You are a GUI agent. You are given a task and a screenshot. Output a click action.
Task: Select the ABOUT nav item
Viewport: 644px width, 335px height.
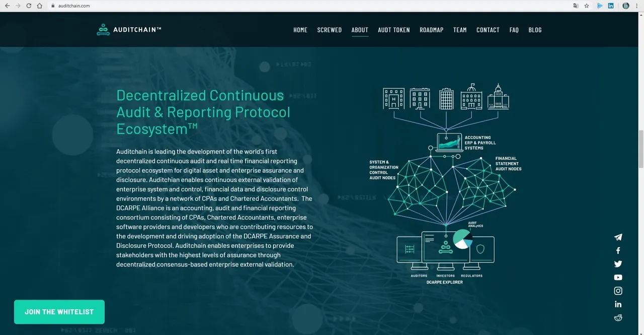360,30
